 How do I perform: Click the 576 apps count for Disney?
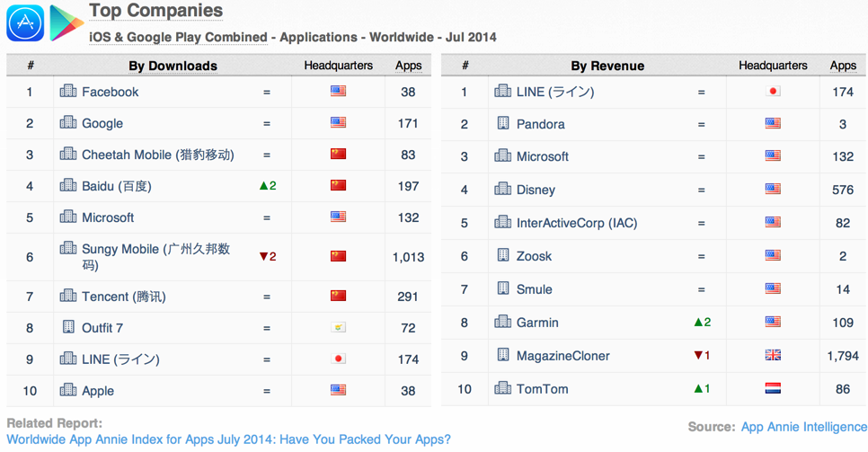pyautogui.click(x=843, y=190)
